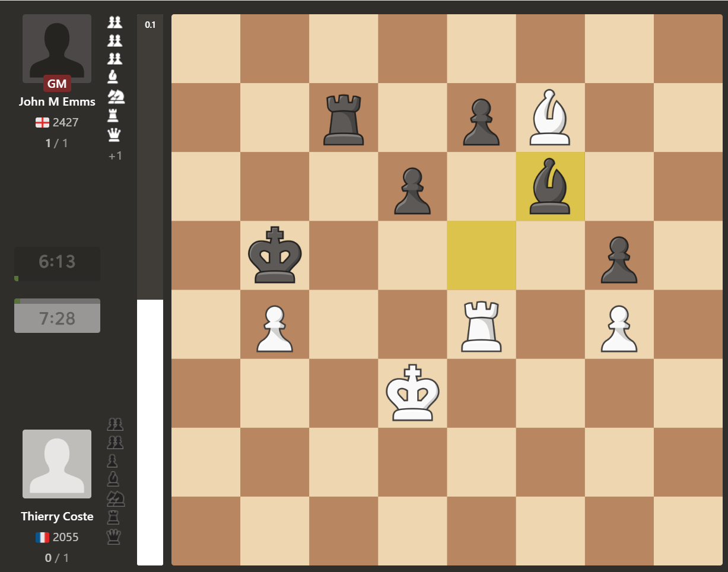Select the highlighted black bishop
The width and height of the screenshot is (728, 572).
tap(550, 186)
